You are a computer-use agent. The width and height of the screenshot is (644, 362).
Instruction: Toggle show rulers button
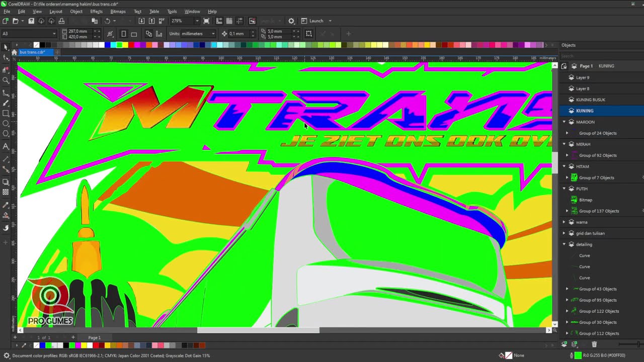(219, 21)
